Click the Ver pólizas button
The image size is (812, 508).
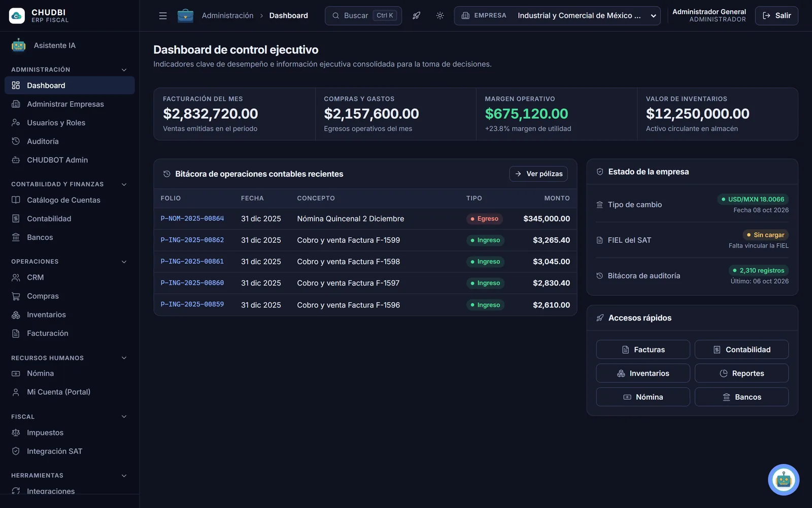538,174
